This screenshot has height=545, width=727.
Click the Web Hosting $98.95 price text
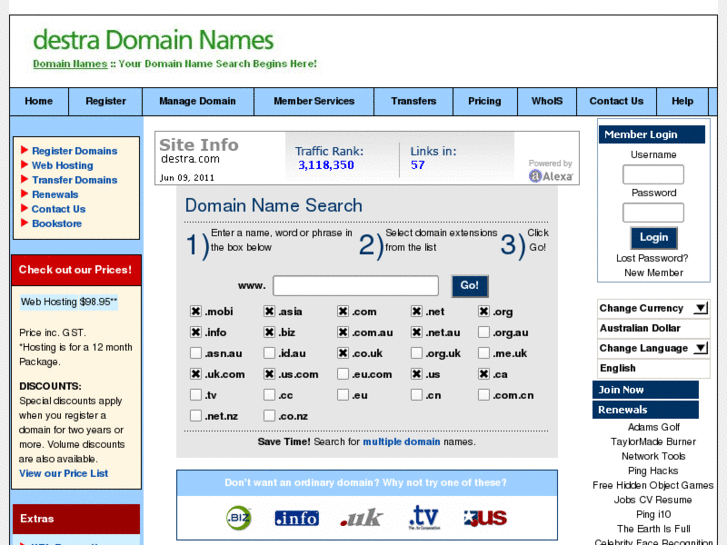tap(69, 301)
